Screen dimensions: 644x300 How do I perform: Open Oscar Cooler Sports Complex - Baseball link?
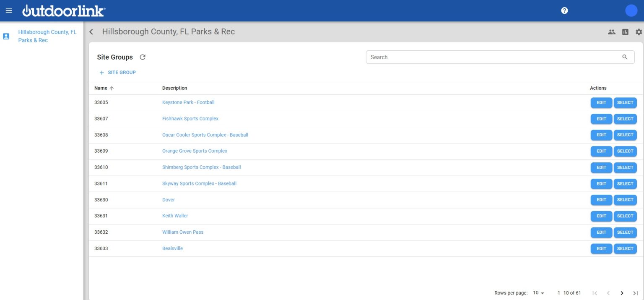[205, 135]
